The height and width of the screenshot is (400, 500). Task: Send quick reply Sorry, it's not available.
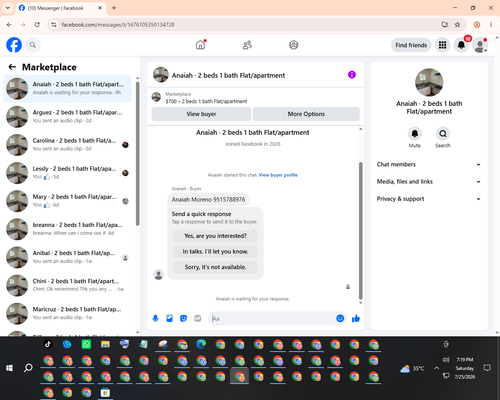(x=215, y=267)
